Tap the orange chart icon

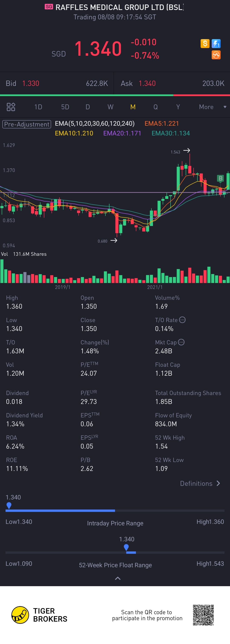216,55
